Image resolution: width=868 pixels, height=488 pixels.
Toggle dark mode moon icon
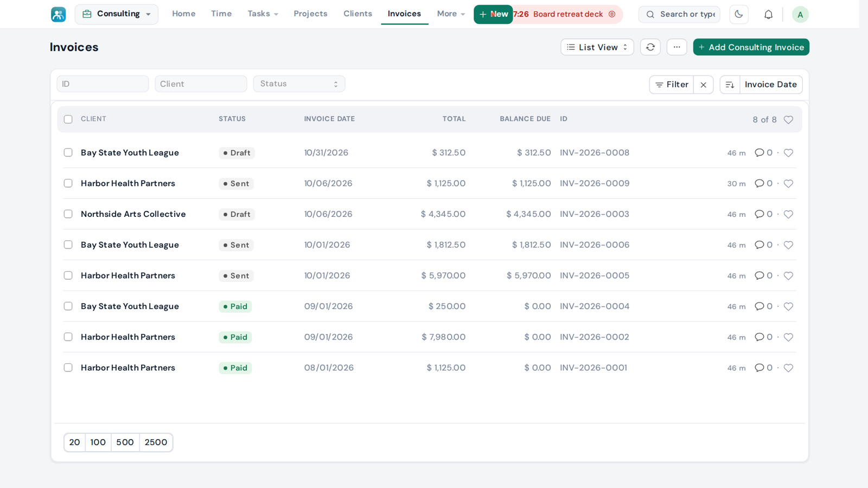point(738,14)
